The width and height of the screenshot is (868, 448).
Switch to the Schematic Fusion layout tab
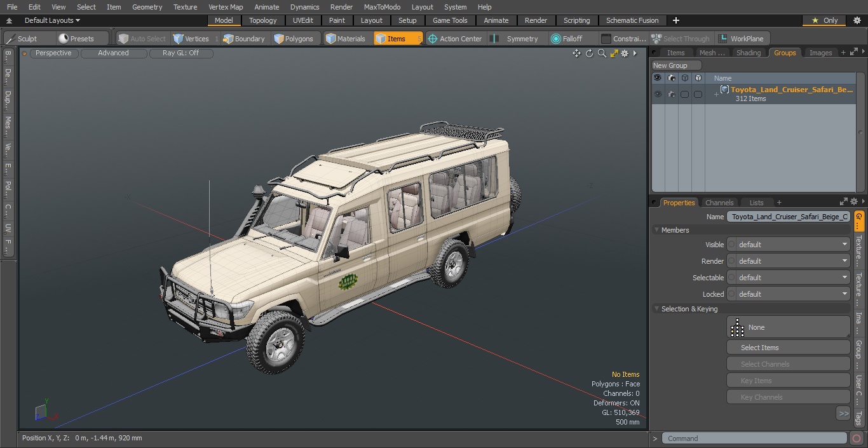tap(632, 20)
